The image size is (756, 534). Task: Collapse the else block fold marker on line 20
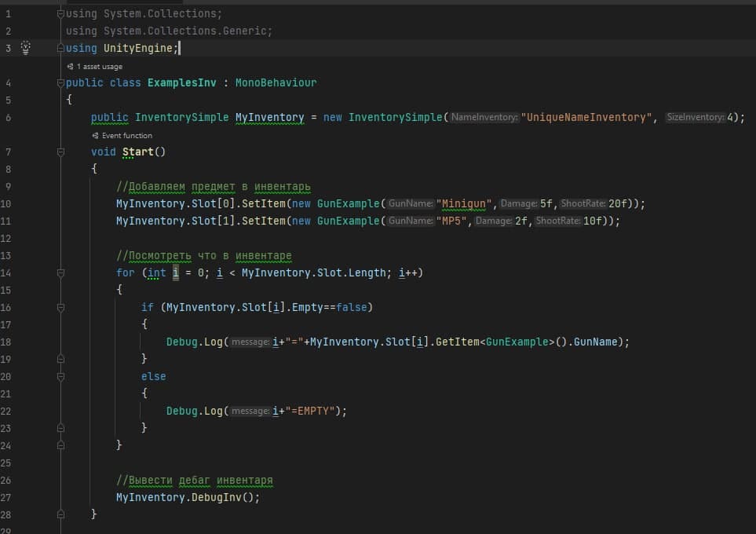(x=61, y=375)
